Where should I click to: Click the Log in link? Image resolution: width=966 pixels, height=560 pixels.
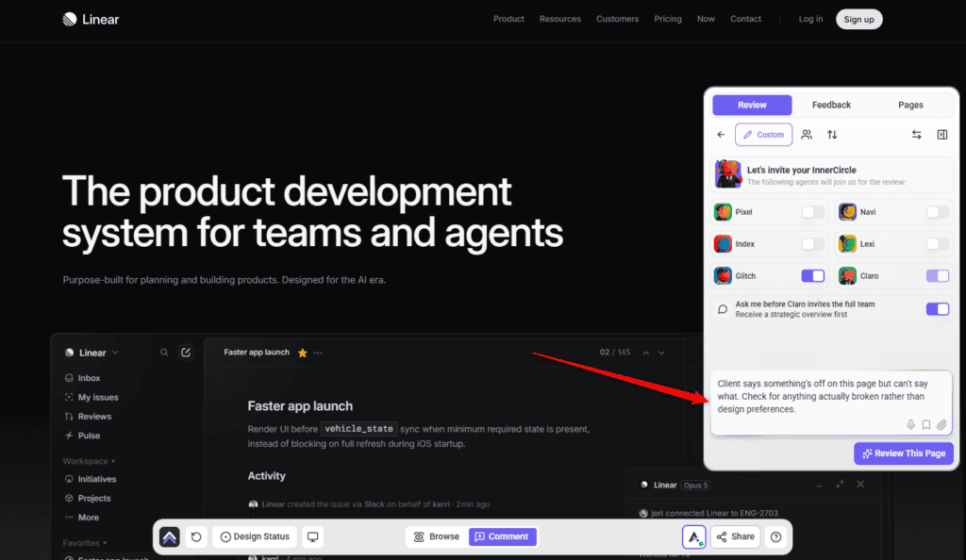[810, 19]
